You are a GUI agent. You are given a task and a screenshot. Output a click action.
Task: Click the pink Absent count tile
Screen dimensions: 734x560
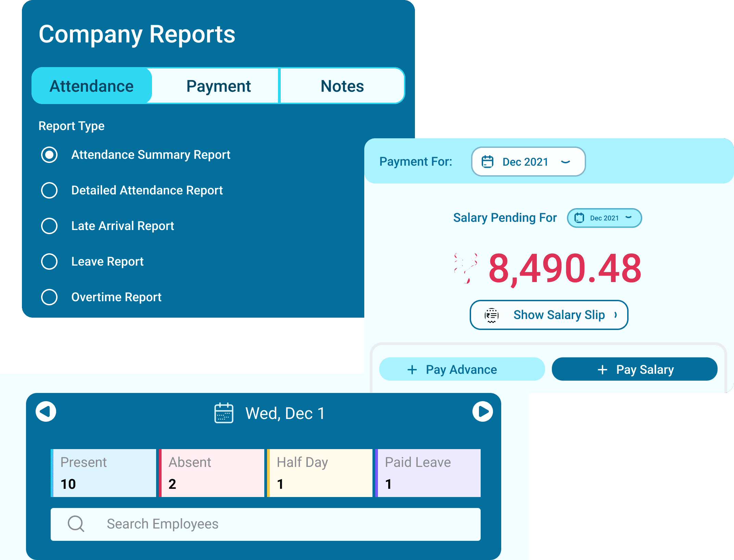coord(212,473)
